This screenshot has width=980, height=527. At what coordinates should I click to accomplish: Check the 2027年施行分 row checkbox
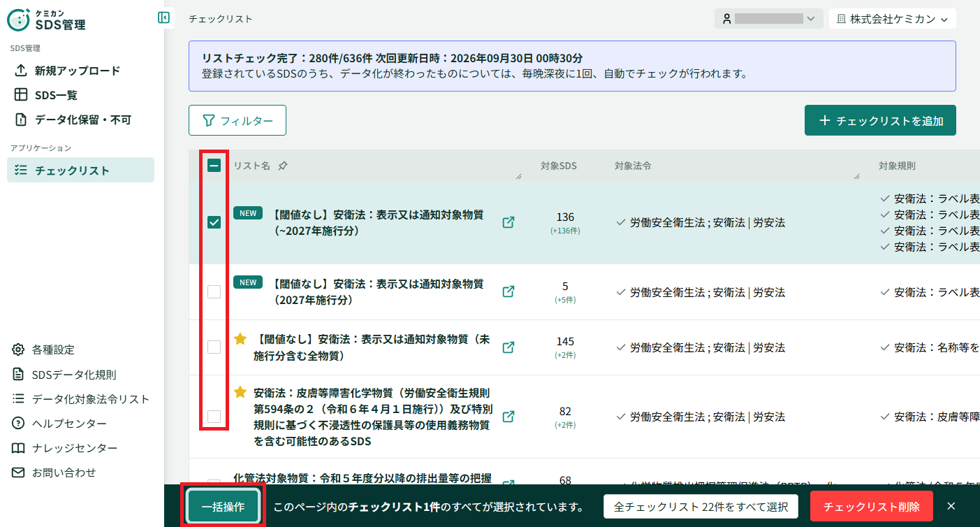pyautogui.click(x=214, y=291)
